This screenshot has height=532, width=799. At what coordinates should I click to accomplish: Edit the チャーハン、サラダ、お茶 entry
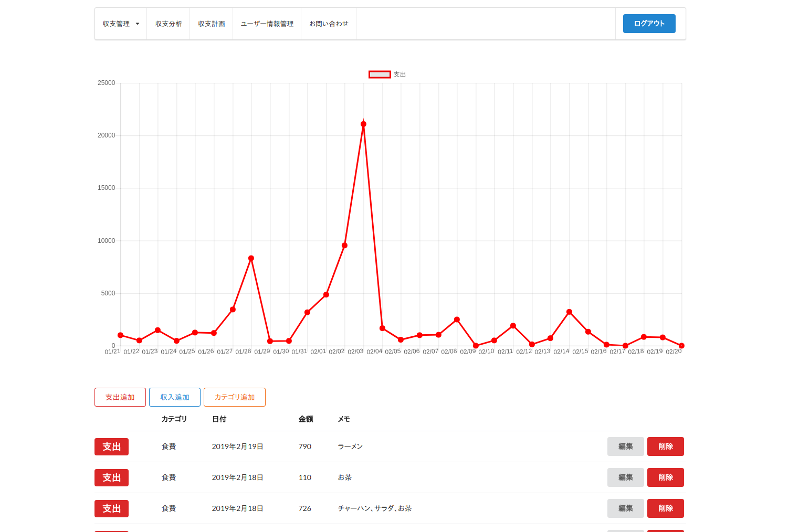click(x=625, y=508)
